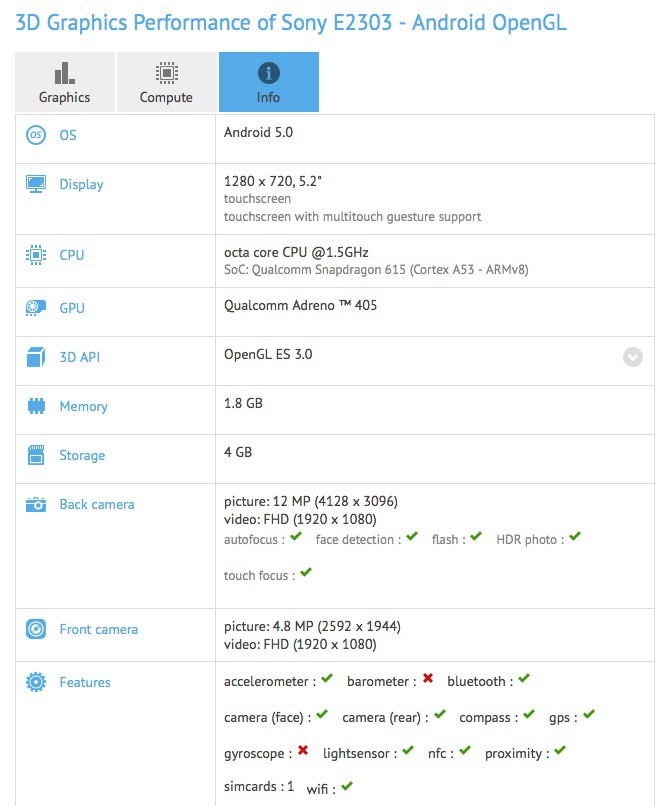
Task: Click the autofocus check mark
Action: click(296, 537)
